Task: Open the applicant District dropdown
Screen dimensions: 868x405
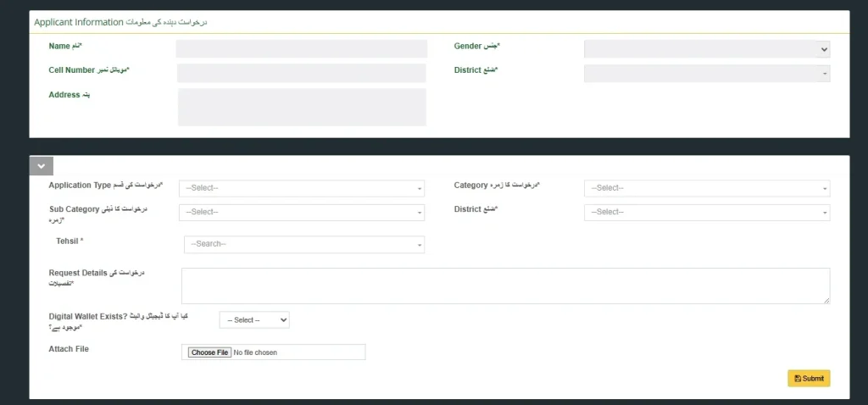Action: (706, 74)
